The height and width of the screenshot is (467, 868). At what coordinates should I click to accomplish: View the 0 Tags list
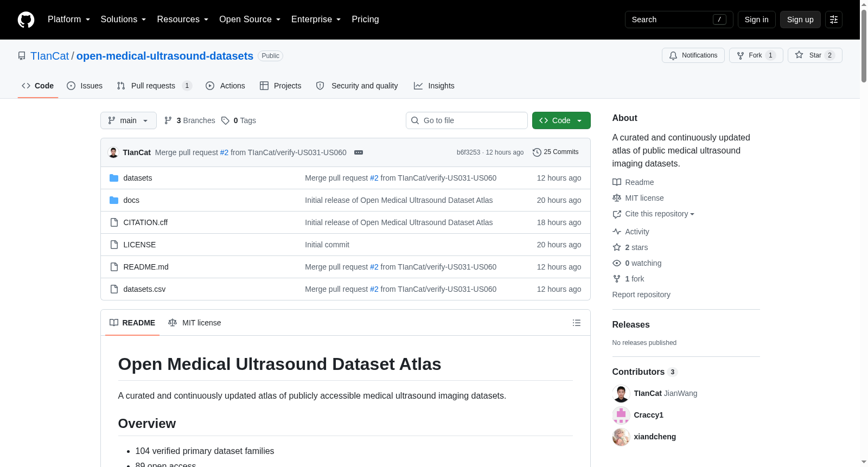tap(239, 120)
